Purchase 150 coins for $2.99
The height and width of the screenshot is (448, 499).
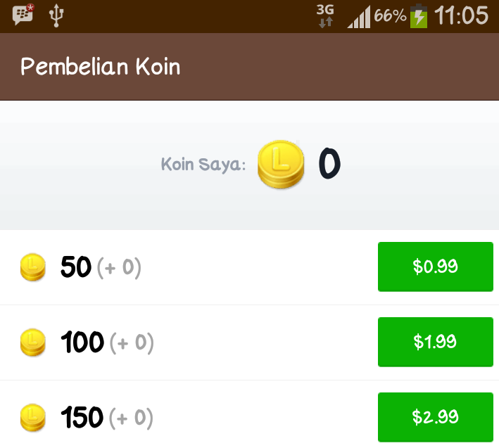point(436,417)
